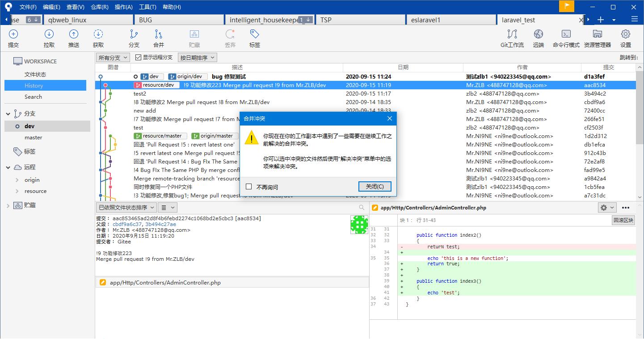
Task: Open the 所有分支 dropdown
Action: tap(113, 58)
